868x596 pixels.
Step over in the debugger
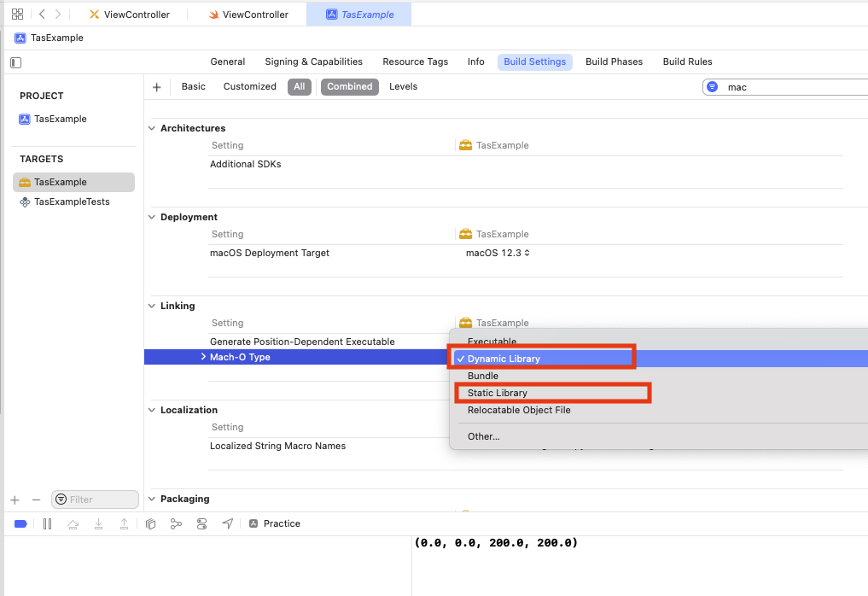[x=73, y=523]
